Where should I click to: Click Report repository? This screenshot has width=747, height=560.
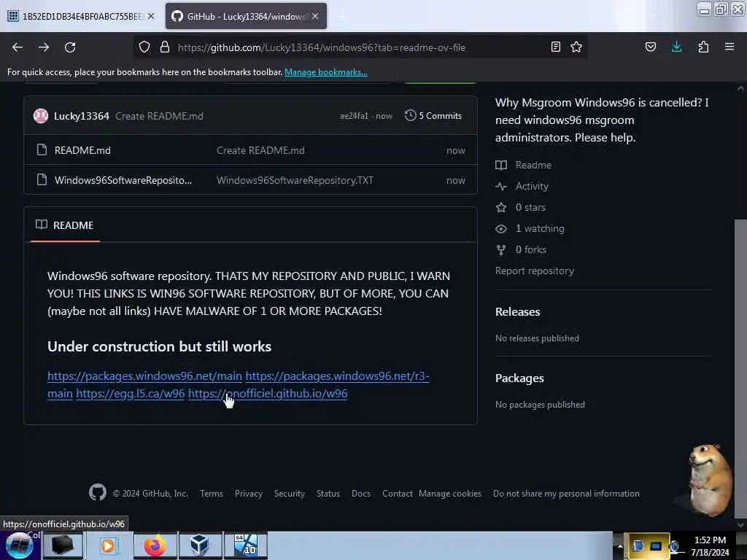tap(535, 271)
